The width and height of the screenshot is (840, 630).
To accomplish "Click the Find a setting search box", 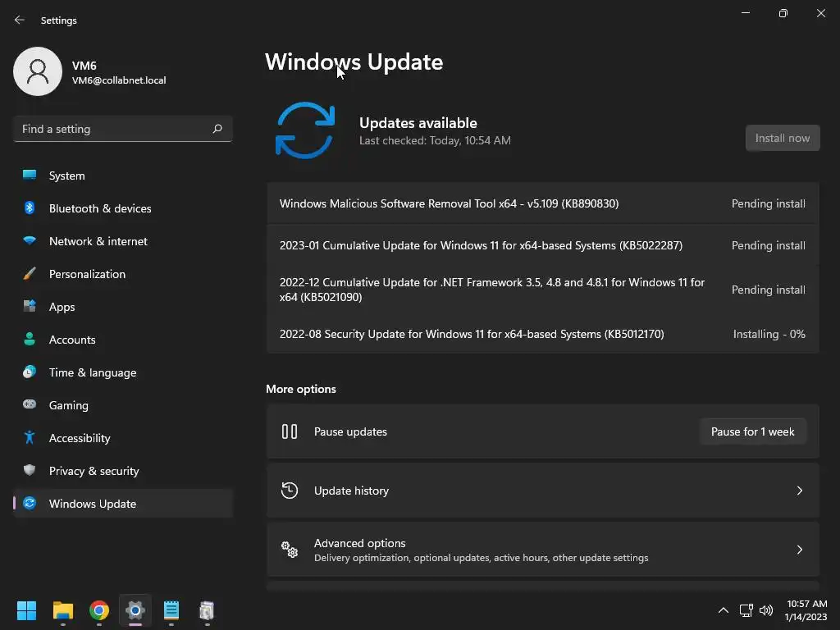I will pos(123,129).
